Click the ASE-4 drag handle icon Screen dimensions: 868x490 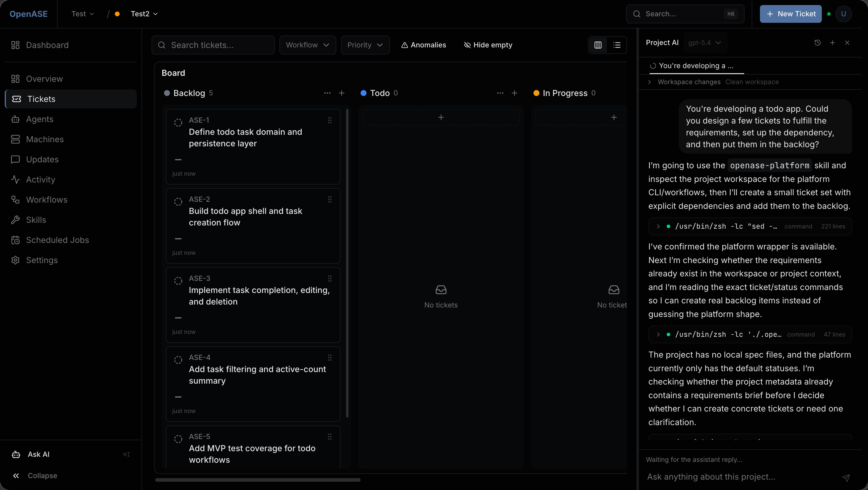tap(329, 358)
